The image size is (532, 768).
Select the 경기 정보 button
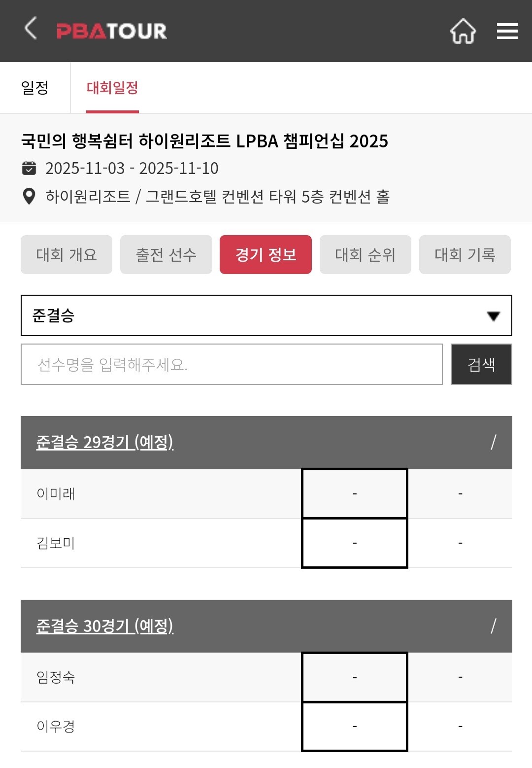click(266, 254)
